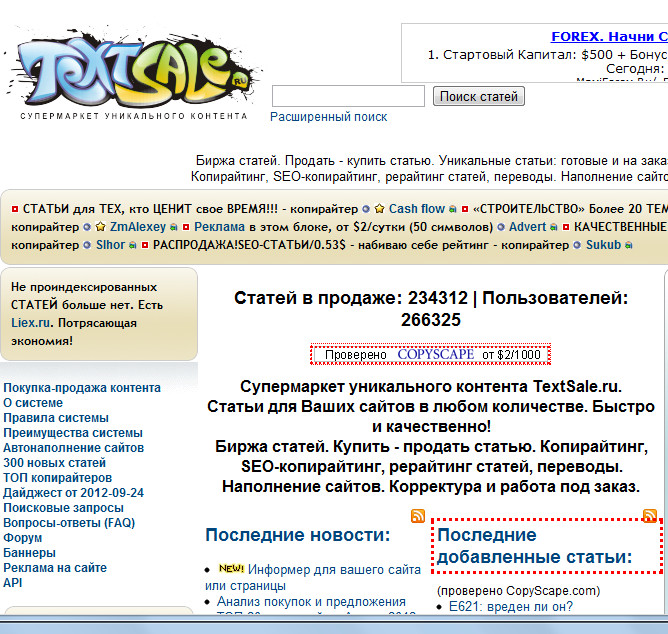The width and height of the screenshot is (668, 634).
Task: Click message icon after Cash flow
Action: [x=452, y=209]
